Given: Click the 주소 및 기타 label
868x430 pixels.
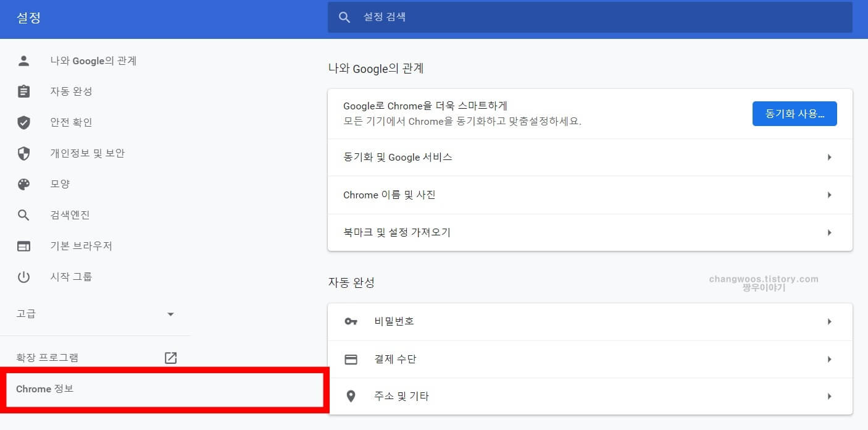Looking at the screenshot, I should tap(401, 397).
